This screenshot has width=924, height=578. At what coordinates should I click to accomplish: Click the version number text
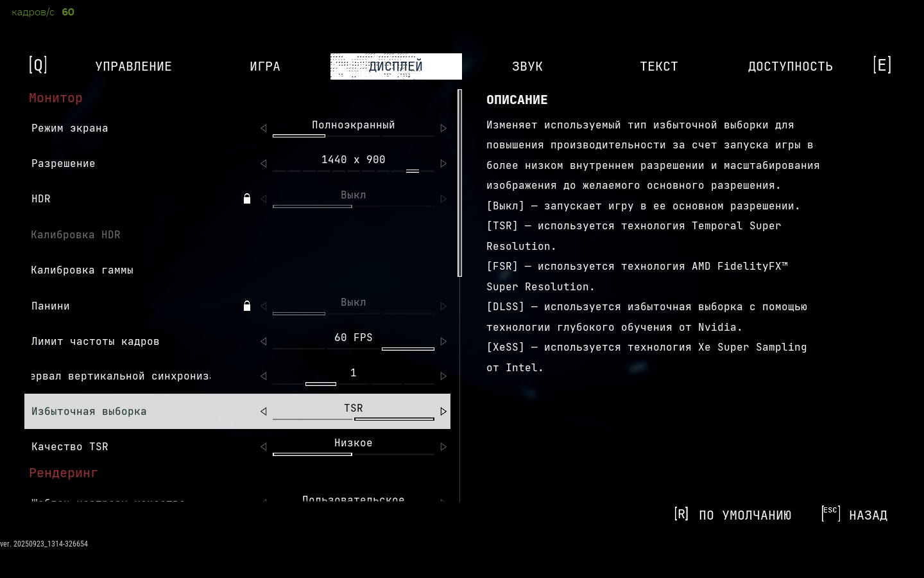point(44,544)
